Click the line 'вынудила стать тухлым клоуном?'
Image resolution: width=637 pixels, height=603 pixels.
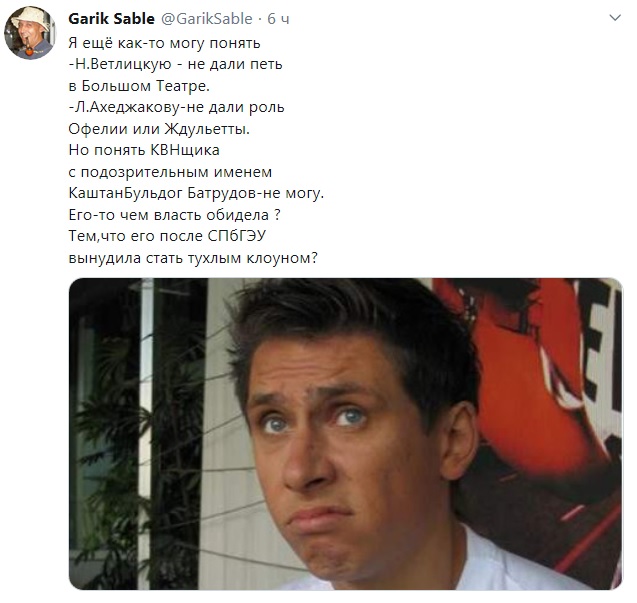tap(193, 258)
